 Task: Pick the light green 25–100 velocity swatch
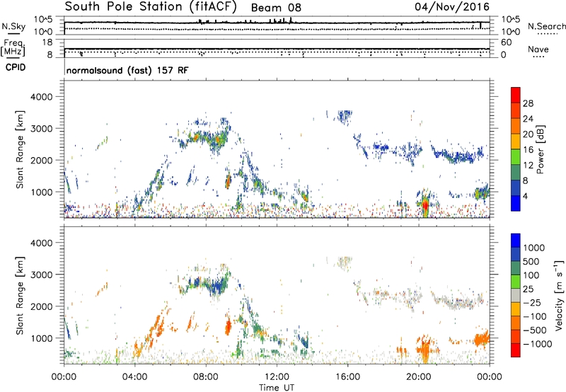click(x=516, y=282)
